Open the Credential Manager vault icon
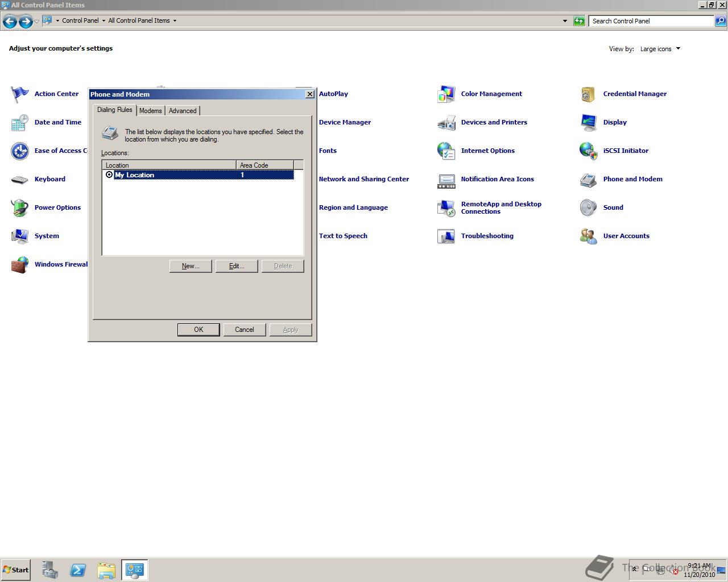Viewport: 728px width, 582px height. point(589,94)
